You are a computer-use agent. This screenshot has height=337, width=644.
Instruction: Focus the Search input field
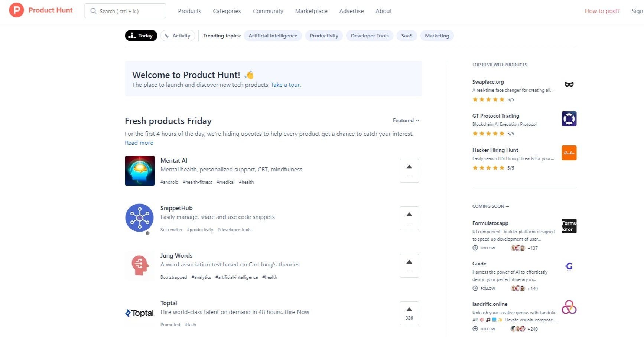tap(126, 11)
